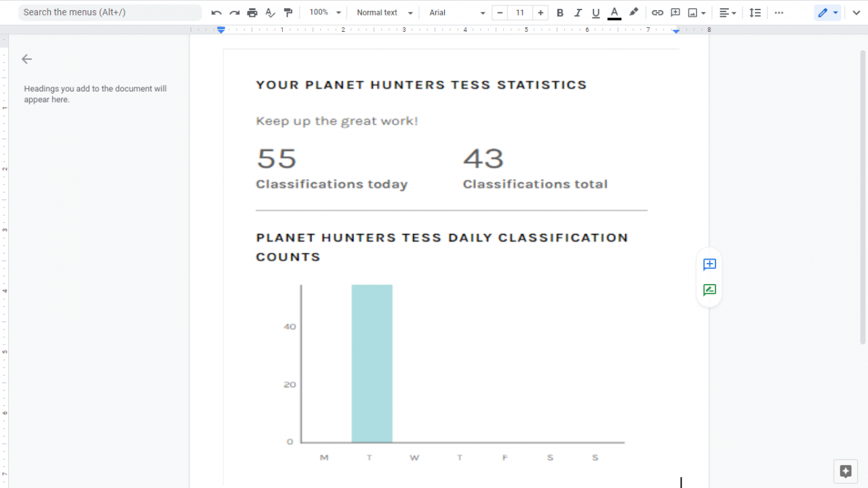
Task: Click 'DAILY CLASSIFICATION COUNTS' heading text
Action: click(x=442, y=247)
